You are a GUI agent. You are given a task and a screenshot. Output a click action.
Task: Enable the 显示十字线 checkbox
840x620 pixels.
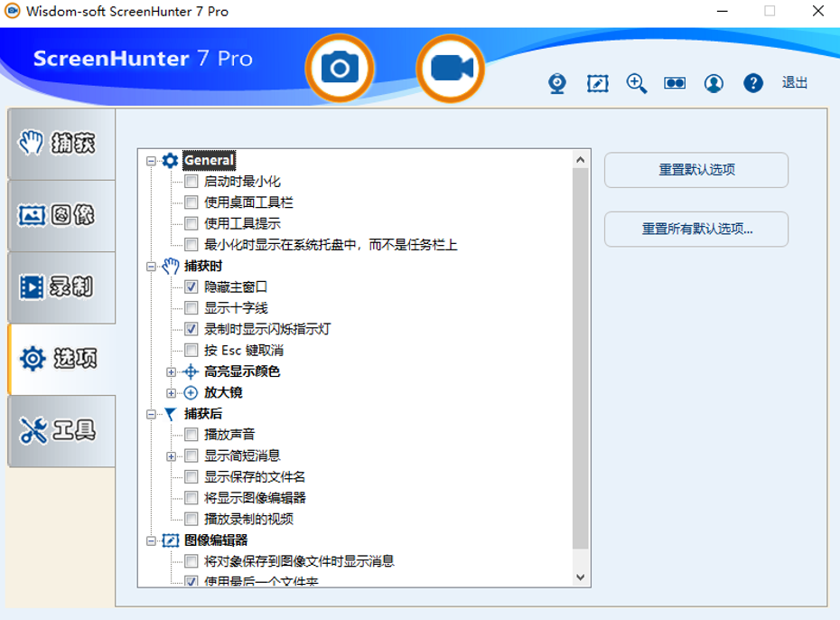191,307
